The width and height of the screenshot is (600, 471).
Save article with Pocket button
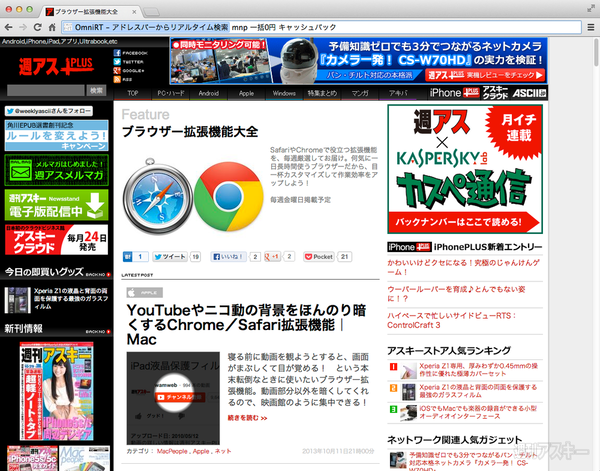pos(319,257)
